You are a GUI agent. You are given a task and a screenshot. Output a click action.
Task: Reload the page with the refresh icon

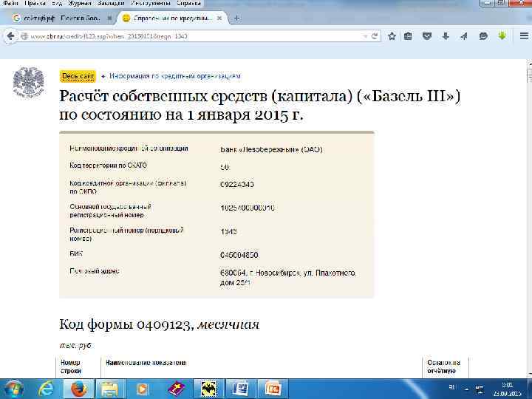[x=375, y=36]
